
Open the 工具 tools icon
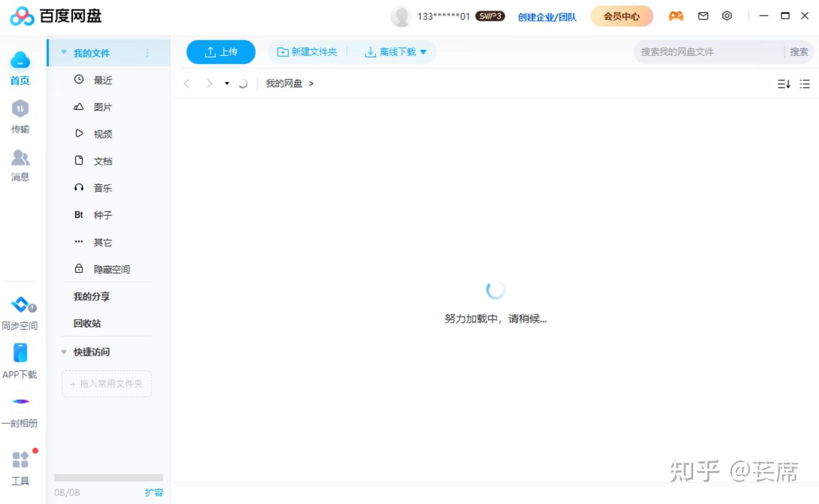20,459
